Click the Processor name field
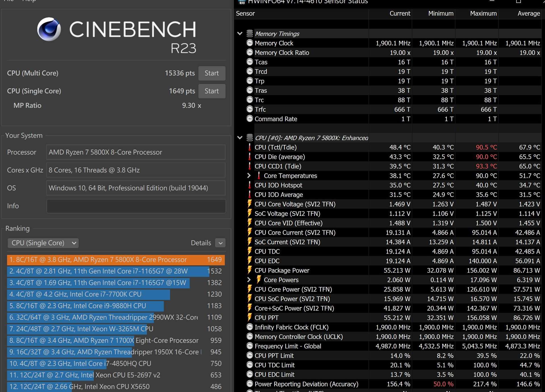Screen dimensions: 545x392 [x=136, y=152]
